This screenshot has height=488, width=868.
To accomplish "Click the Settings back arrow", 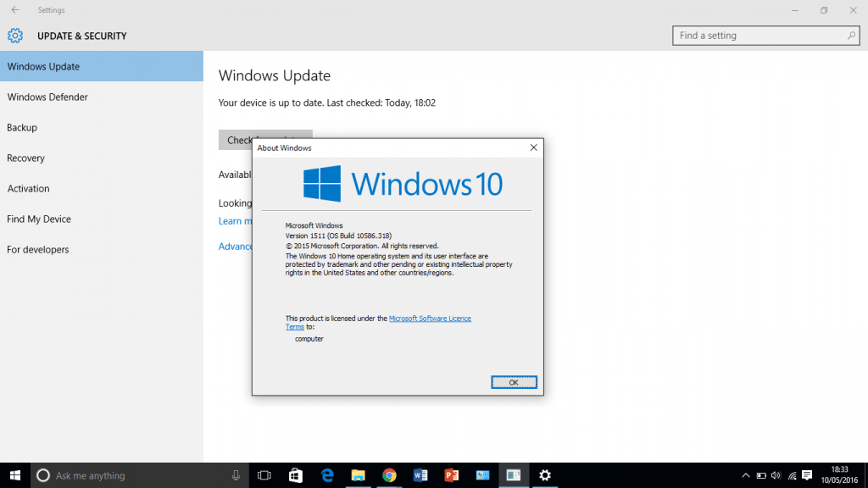I will 15,10.
